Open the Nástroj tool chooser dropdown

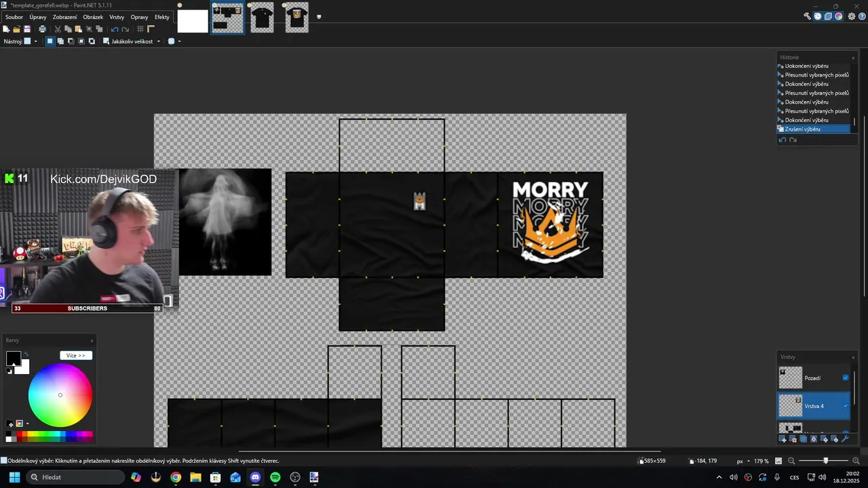[x=31, y=41]
